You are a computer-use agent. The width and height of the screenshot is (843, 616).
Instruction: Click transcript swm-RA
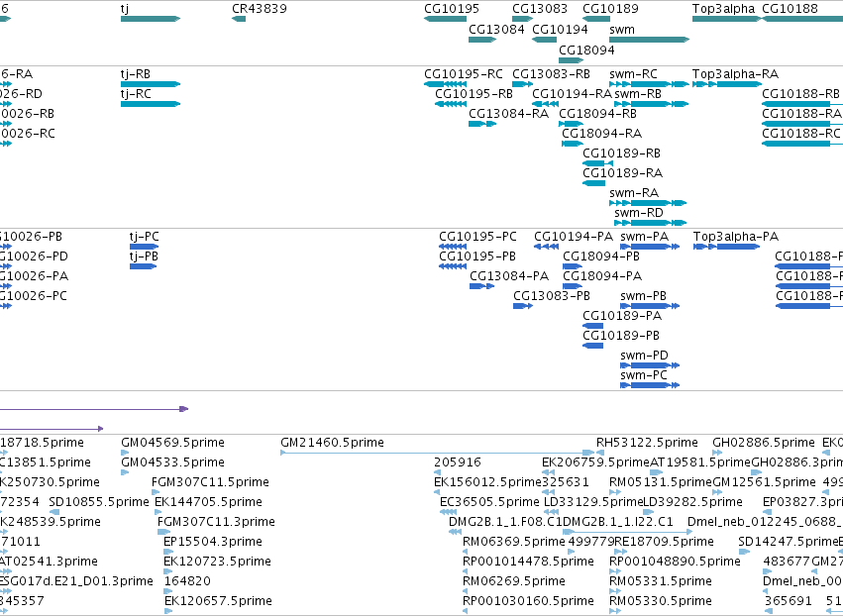(x=634, y=193)
